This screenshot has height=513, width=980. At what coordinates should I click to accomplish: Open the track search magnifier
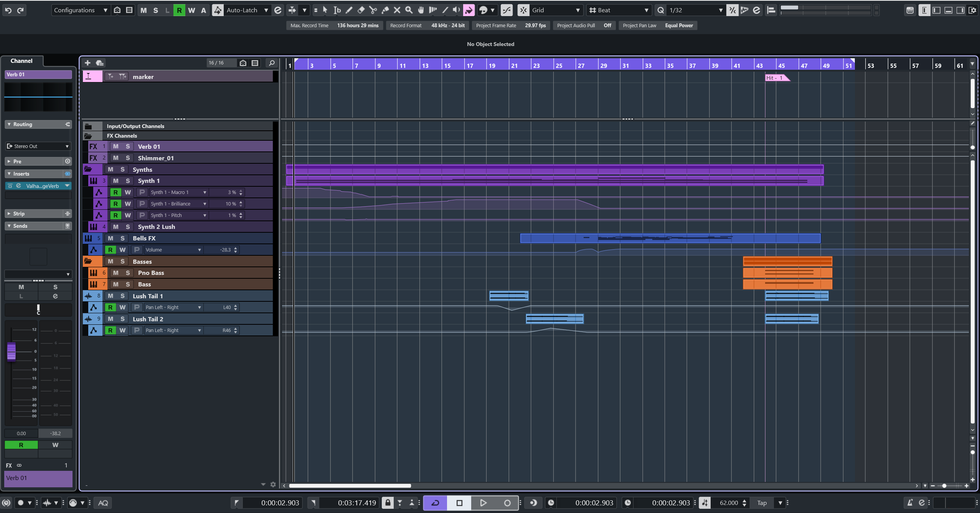(x=272, y=63)
